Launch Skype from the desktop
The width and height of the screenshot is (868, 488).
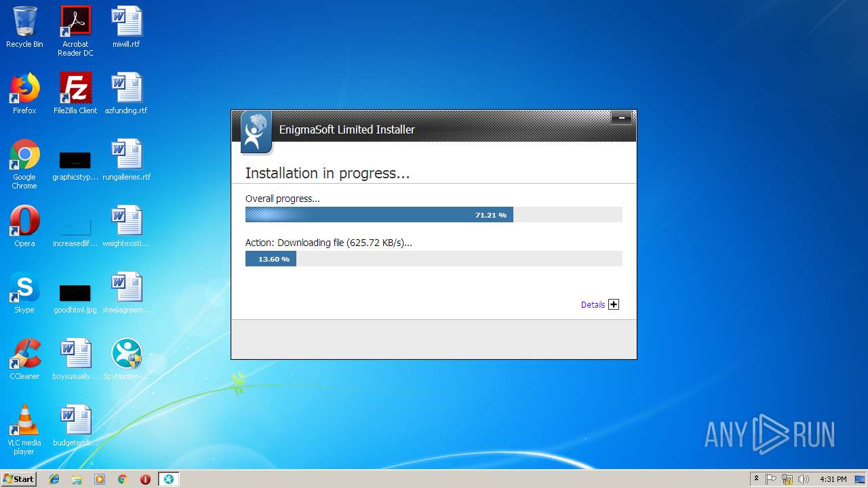pos(24,293)
